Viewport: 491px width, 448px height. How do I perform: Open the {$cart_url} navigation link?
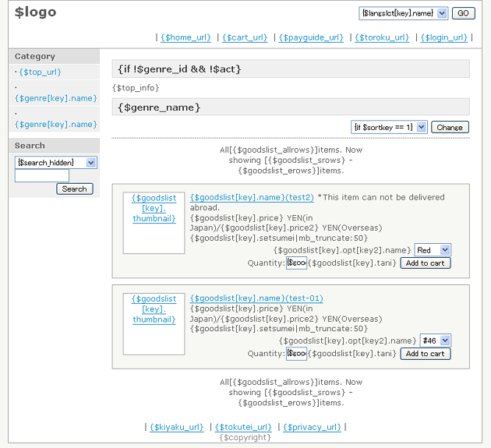click(245, 37)
